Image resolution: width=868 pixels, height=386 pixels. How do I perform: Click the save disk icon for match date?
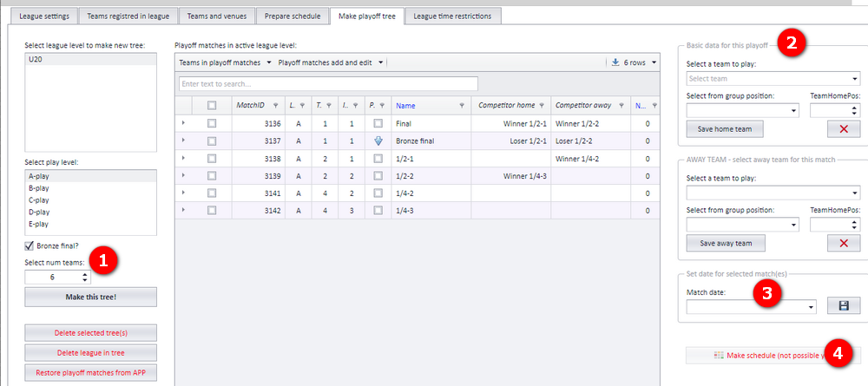pyautogui.click(x=844, y=305)
